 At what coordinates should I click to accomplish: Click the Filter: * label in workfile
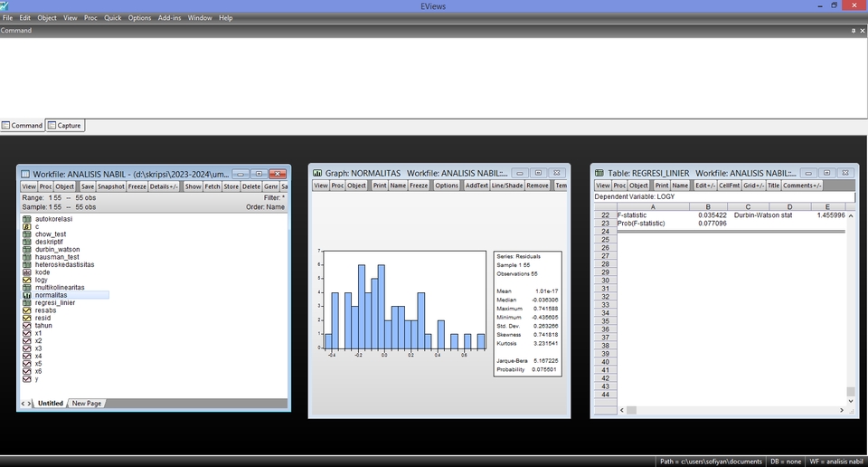[x=274, y=198]
